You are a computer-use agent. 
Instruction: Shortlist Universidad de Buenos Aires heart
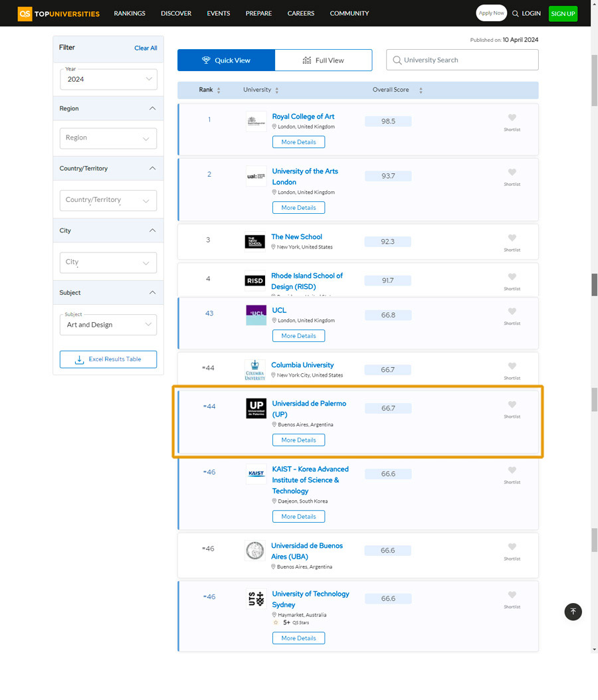512,547
